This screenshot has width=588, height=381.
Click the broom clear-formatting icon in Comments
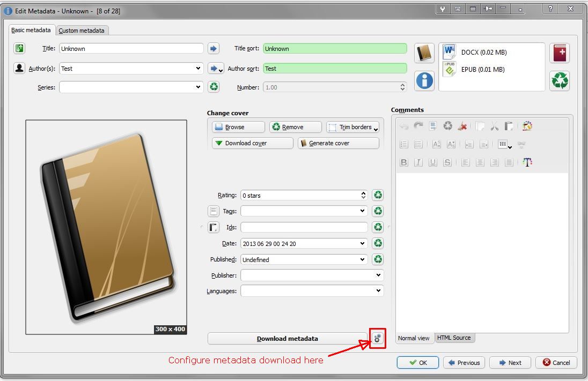click(x=462, y=126)
